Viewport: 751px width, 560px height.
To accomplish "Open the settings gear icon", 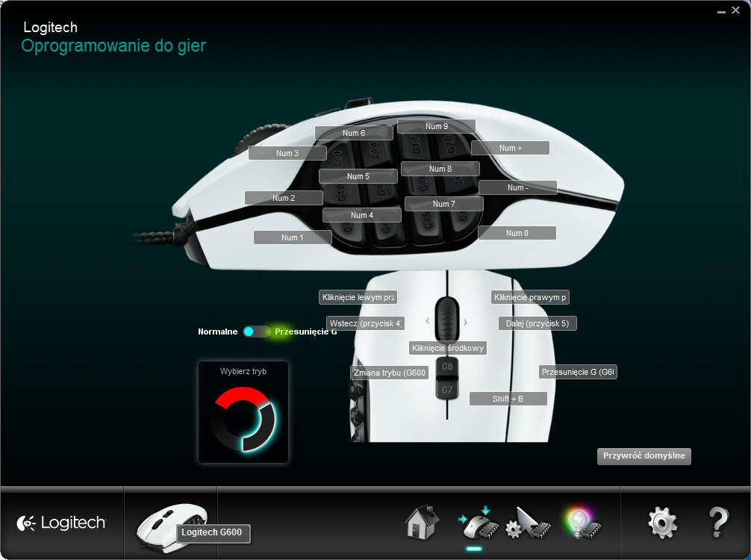I will (662, 523).
